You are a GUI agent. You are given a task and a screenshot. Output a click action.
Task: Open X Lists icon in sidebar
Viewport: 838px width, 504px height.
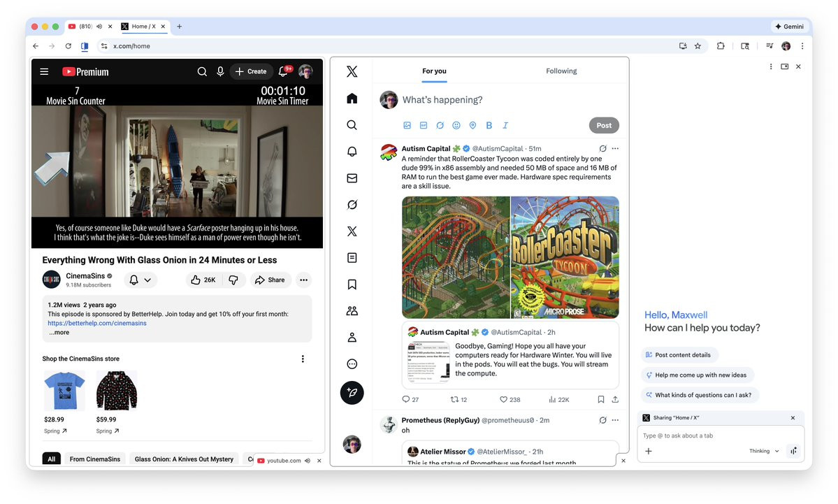coord(352,258)
